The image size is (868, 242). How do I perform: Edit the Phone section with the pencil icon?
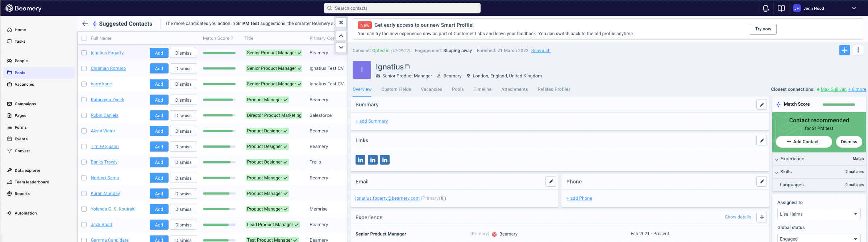tap(761, 182)
